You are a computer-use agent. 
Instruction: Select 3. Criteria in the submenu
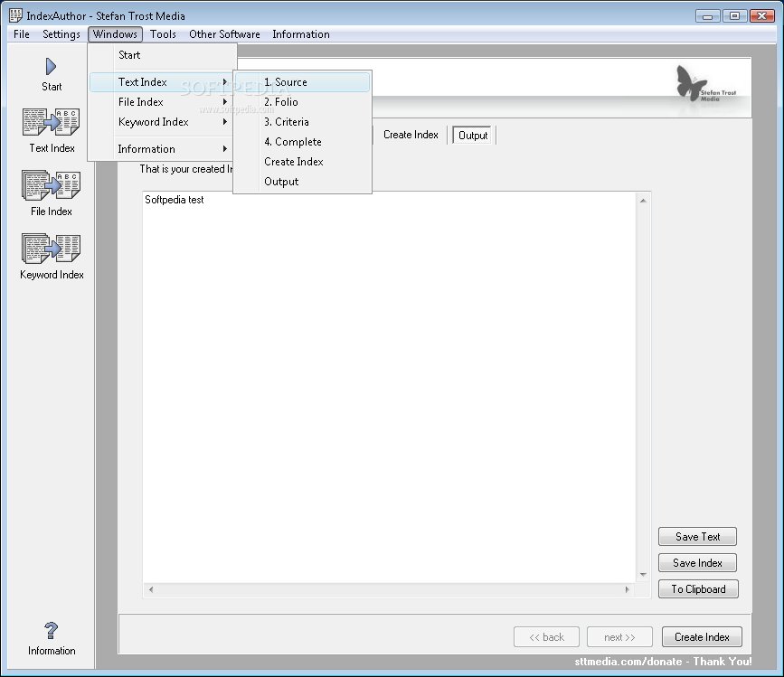[x=303, y=122]
